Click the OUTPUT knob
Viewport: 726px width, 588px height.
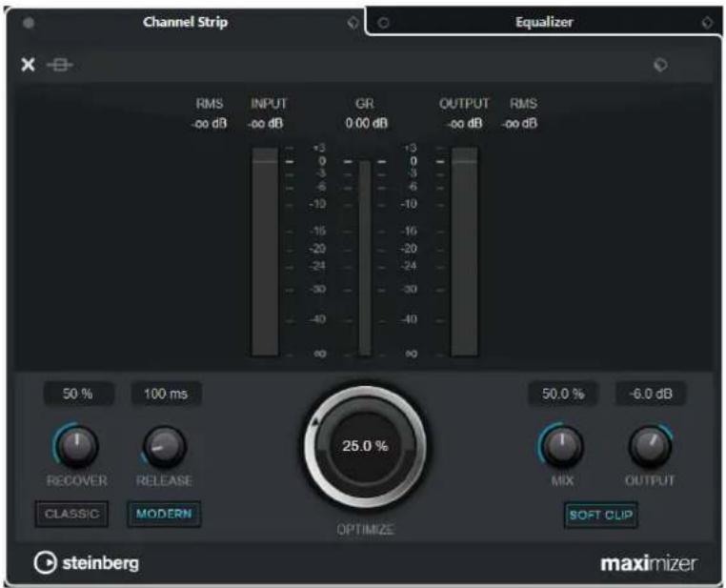[650, 446]
